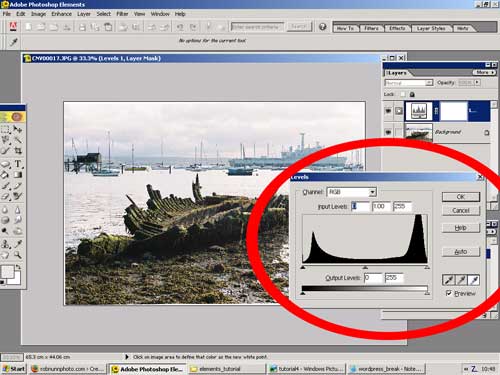Viewport: 500px width, 375px height.
Task: Click the Windows Start button
Action: tap(13, 369)
